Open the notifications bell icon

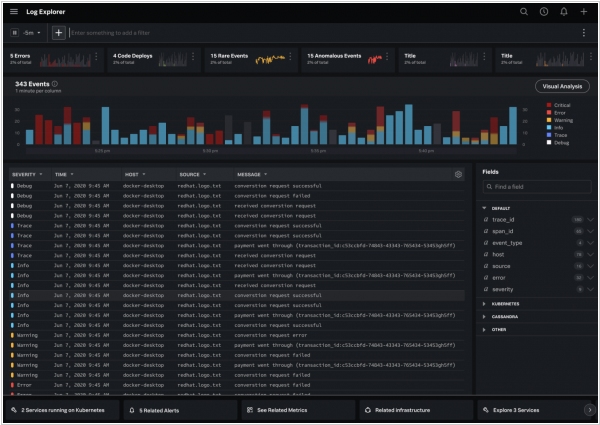[x=563, y=11]
